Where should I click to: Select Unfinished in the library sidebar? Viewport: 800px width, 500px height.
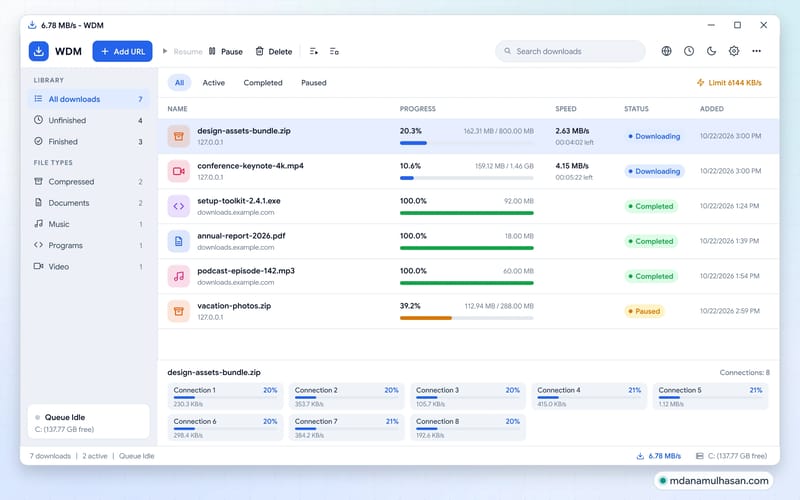[89, 120]
